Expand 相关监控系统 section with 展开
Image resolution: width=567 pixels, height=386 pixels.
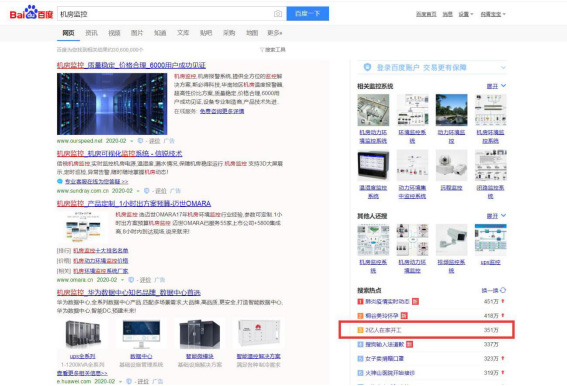coord(496,86)
